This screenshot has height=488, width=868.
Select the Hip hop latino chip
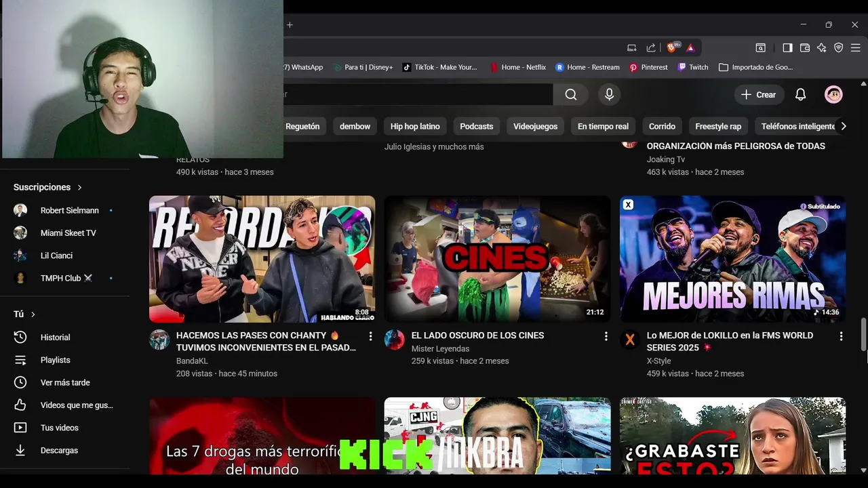pyautogui.click(x=415, y=126)
